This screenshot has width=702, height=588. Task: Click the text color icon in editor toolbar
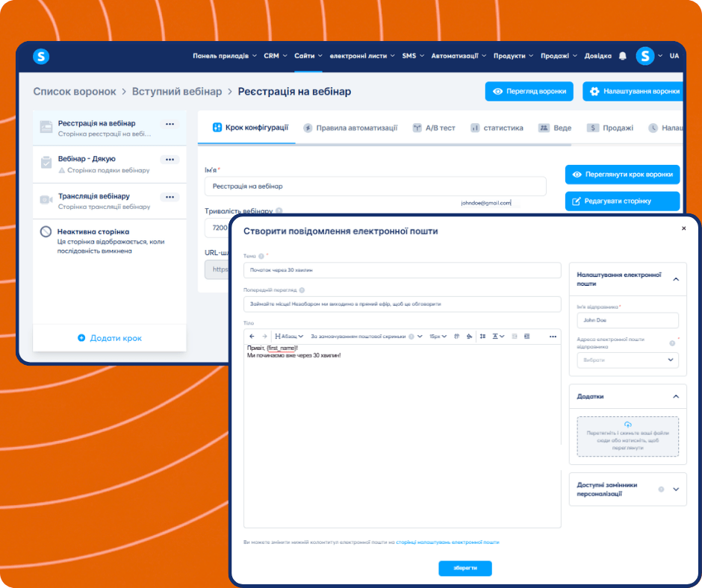(456, 337)
